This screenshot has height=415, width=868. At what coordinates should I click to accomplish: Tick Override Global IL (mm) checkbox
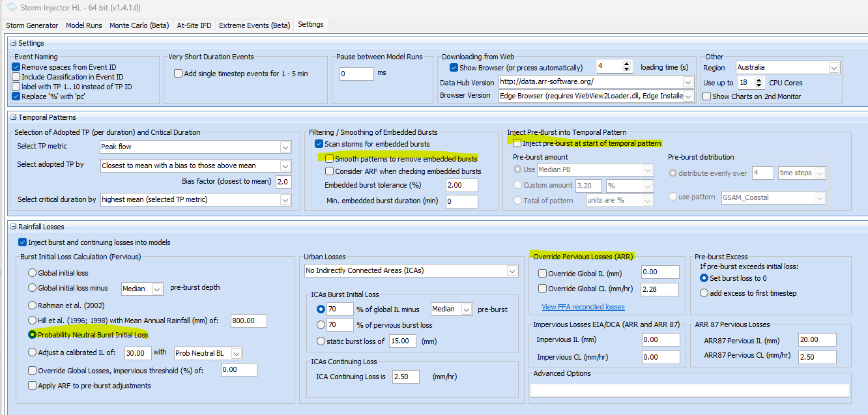[x=542, y=273]
